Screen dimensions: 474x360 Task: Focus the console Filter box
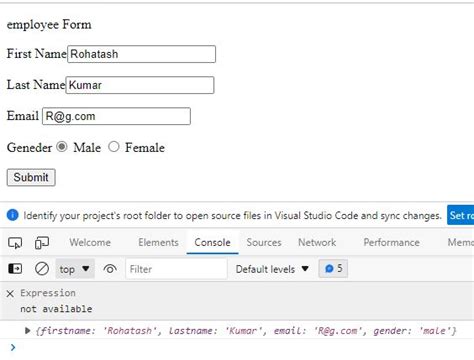[176, 269]
